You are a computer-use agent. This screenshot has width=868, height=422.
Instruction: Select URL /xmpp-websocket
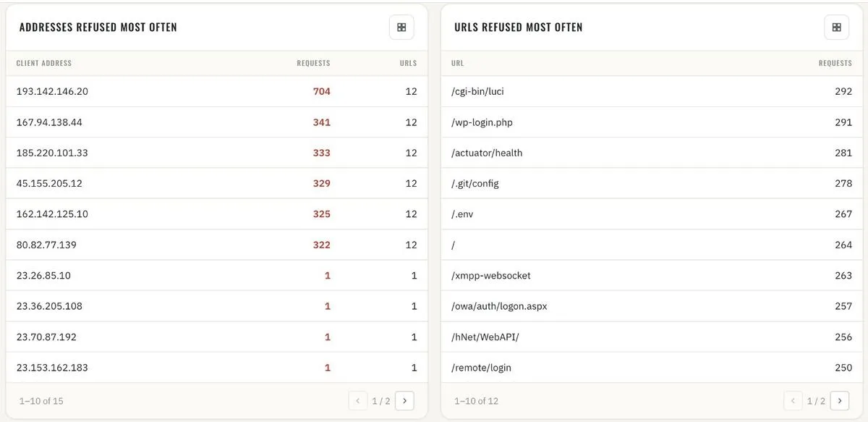(491, 276)
